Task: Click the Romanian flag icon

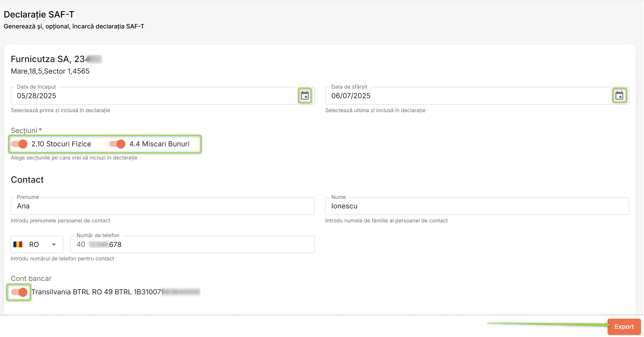Action: tap(18, 244)
